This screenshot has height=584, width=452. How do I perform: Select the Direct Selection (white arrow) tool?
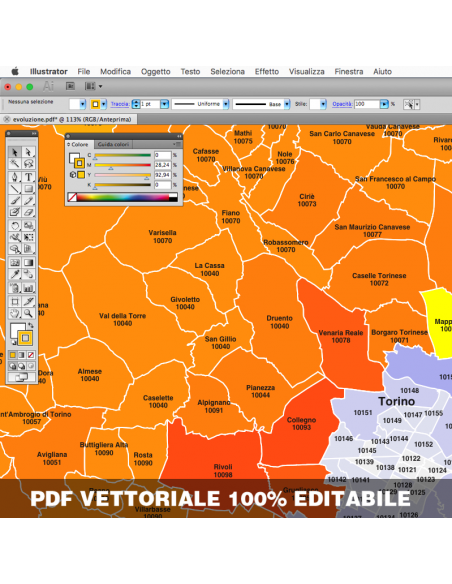[28, 152]
